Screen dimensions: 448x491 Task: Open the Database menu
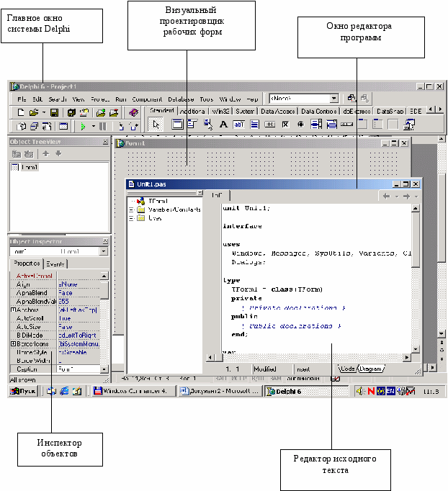pyautogui.click(x=181, y=99)
